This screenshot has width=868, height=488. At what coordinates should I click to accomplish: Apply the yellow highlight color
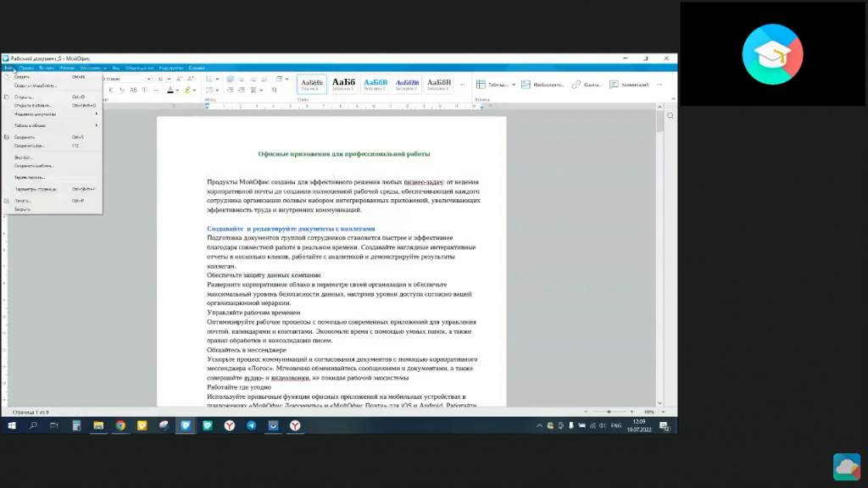187,90
